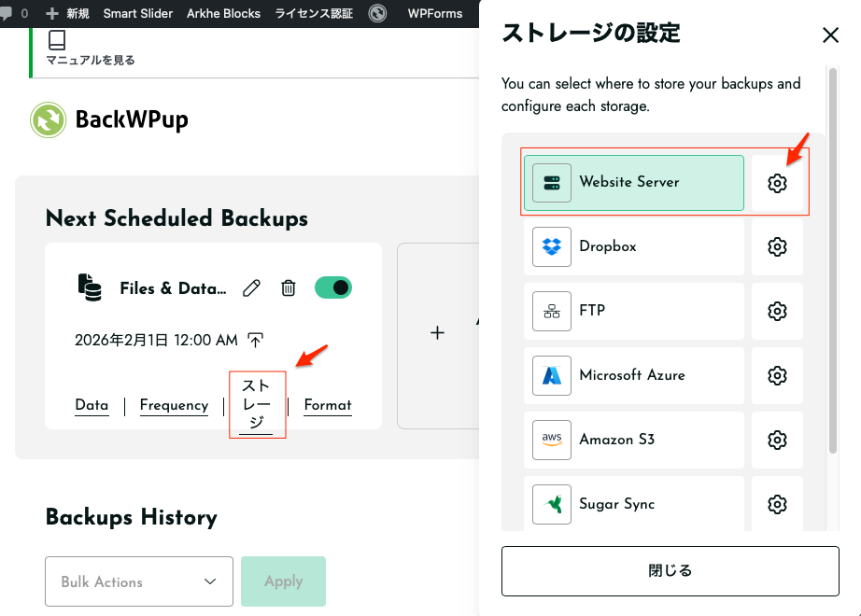Select Dropbox as backup storage
861x616 pixels.
pyautogui.click(x=633, y=247)
